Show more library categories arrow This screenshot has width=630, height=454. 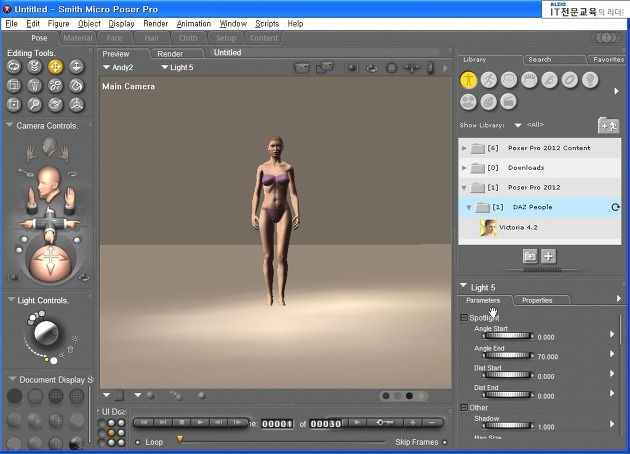(x=616, y=91)
